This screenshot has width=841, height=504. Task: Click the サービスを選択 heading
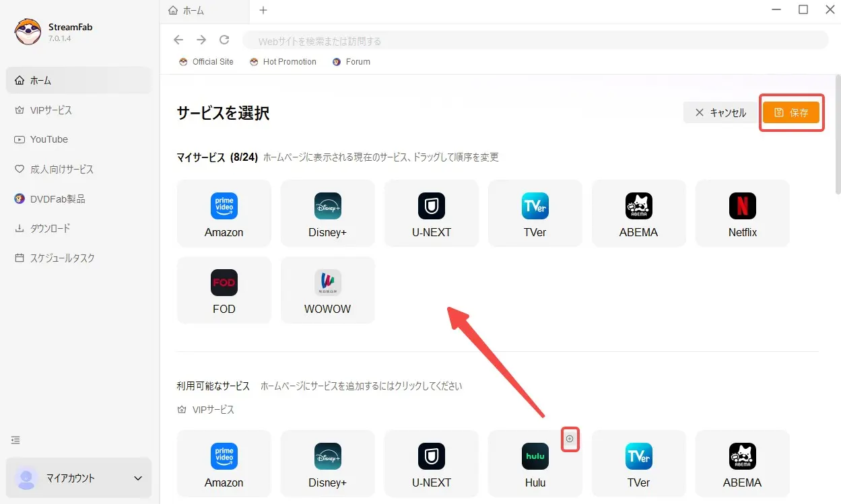point(224,112)
